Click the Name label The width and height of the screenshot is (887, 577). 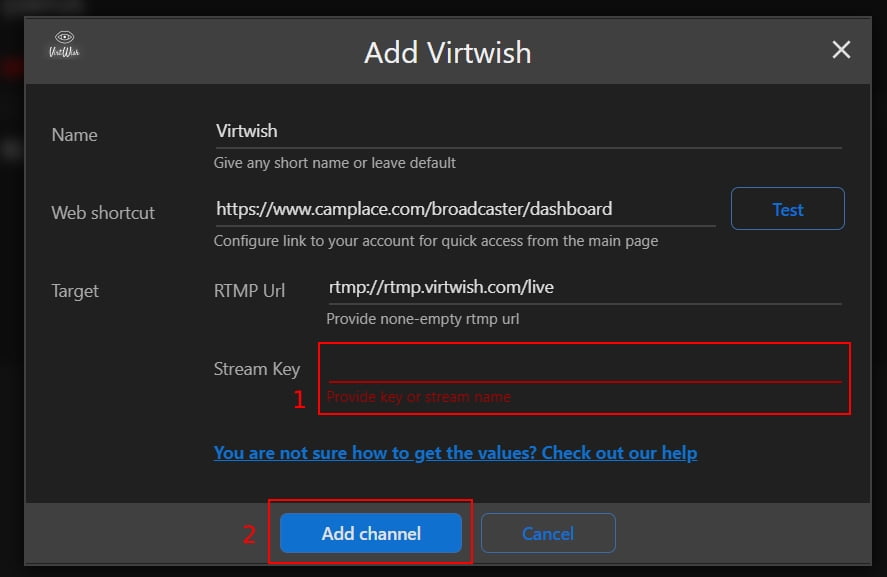(x=75, y=135)
